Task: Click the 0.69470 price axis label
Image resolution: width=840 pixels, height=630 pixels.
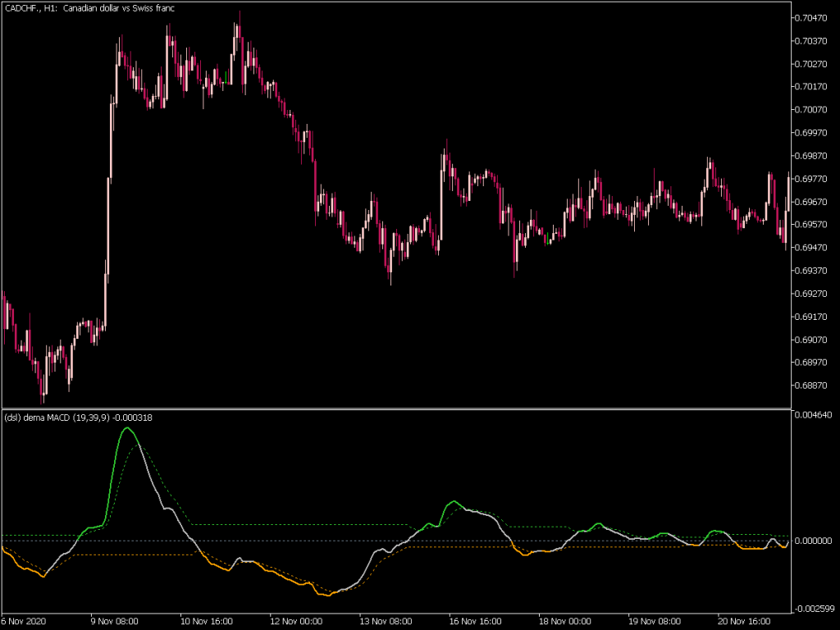Action: (814, 247)
